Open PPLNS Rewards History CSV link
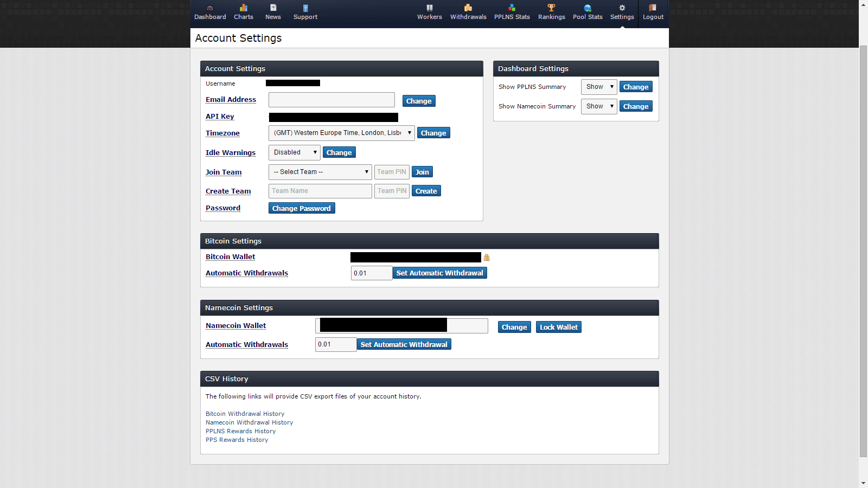This screenshot has height=488, width=868. [240, 431]
